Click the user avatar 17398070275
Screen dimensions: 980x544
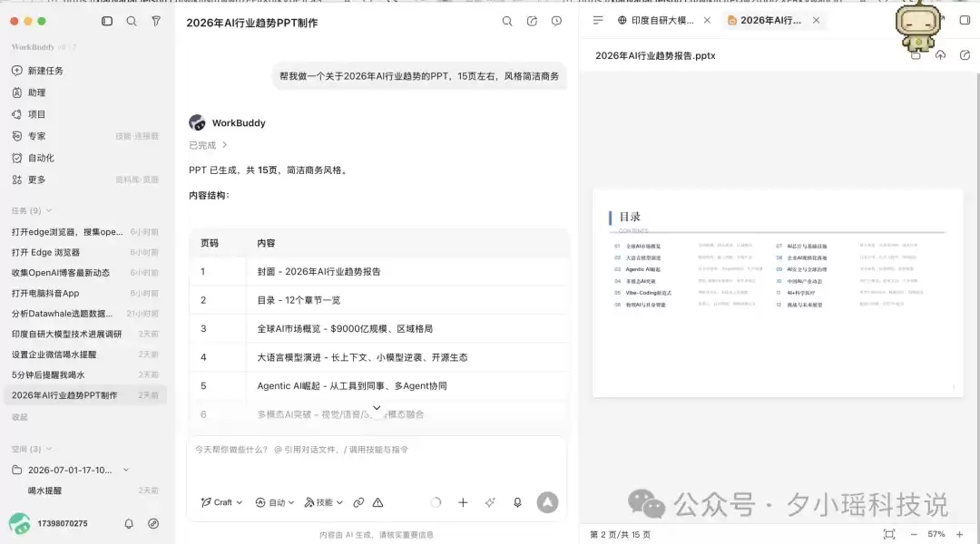(19, 524)
